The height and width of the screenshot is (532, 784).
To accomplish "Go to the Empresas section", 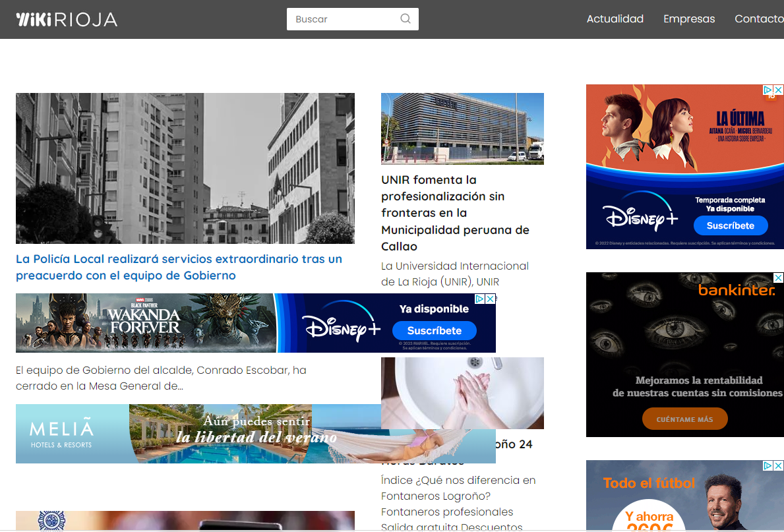I will [x=689, y=19].
